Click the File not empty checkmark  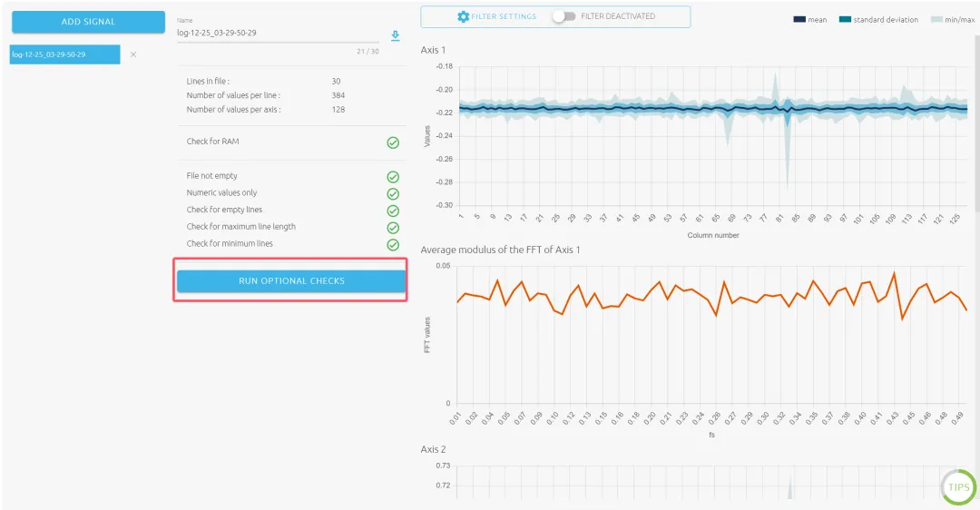pyautogui.click(x=393, y=177)
